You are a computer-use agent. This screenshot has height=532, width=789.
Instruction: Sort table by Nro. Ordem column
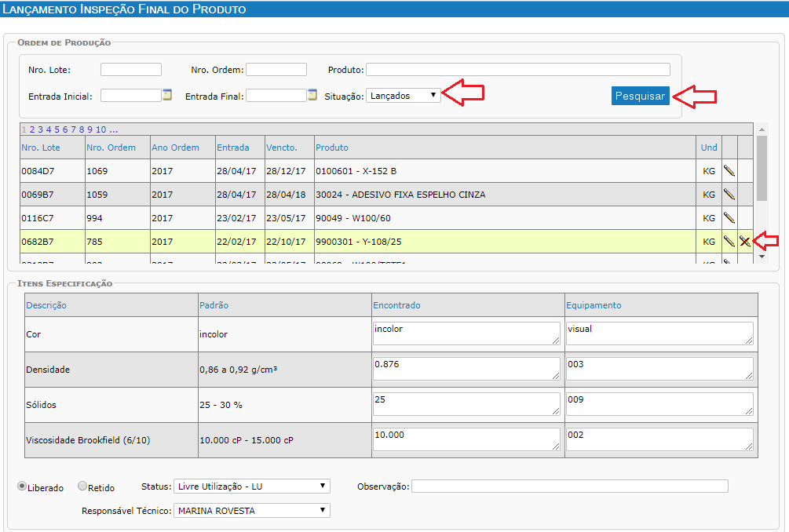click(x=111, y=148)
